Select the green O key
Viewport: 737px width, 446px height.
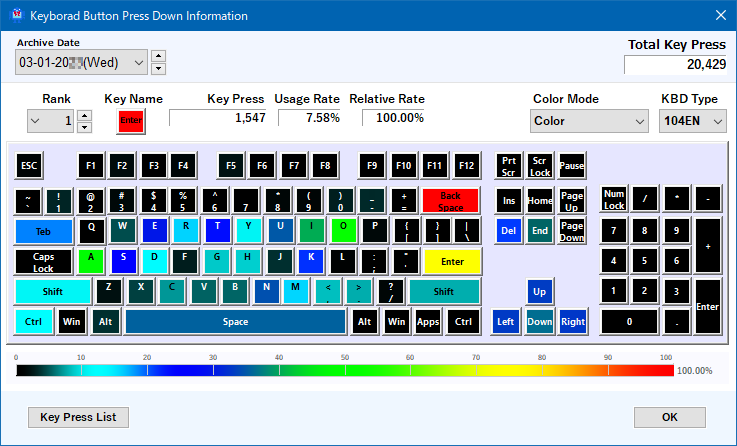(343, 231)
